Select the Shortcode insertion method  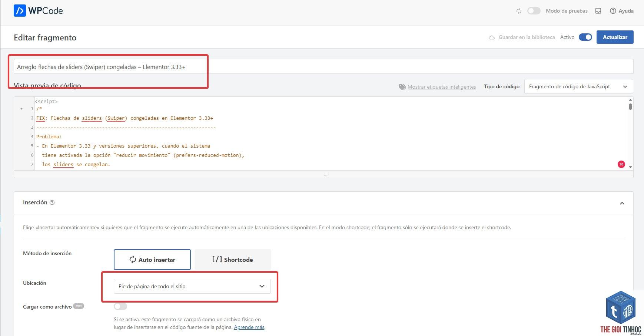point(233,260)
